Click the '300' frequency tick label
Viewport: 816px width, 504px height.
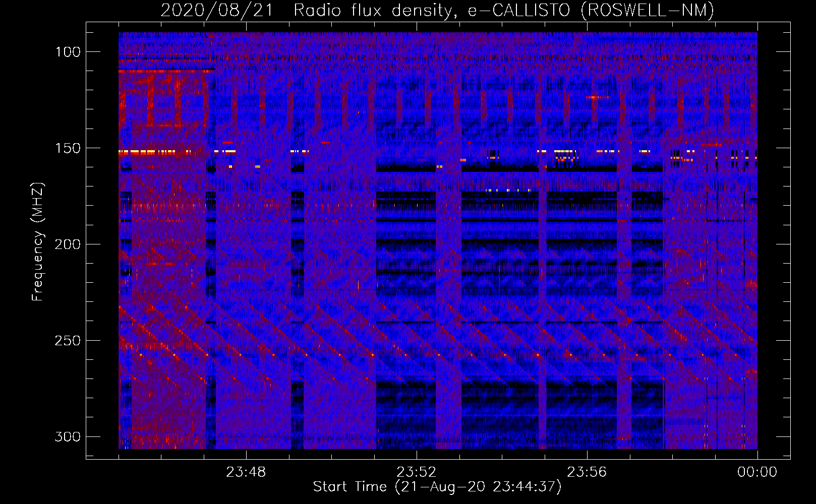point(68,436)
